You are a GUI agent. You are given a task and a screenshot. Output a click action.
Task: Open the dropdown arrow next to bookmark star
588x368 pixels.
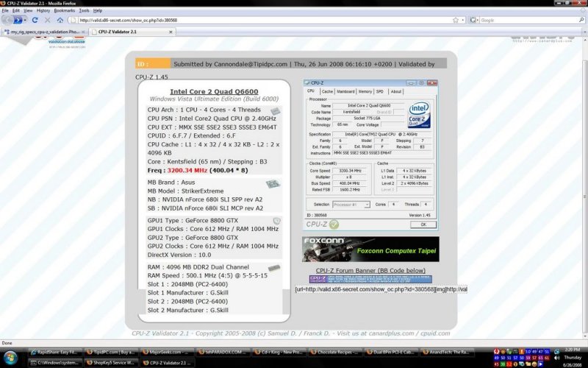[x=463, y=21]
